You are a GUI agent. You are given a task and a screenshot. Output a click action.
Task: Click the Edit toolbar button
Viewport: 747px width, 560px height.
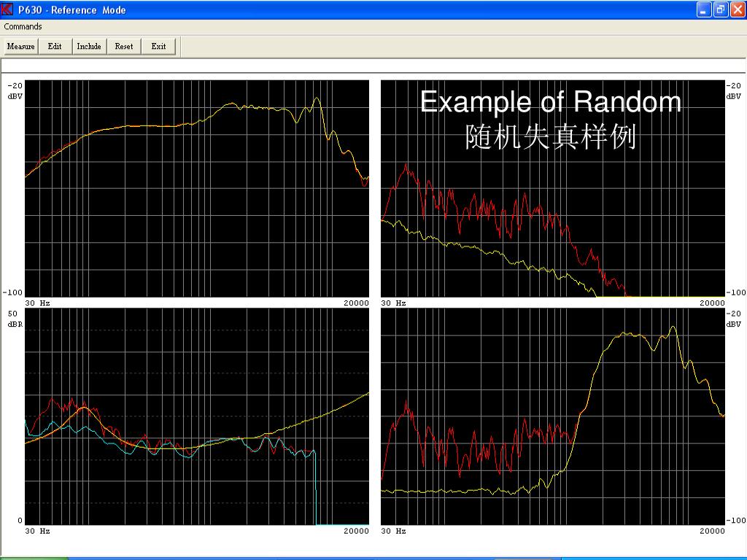[x=55, y=46]
